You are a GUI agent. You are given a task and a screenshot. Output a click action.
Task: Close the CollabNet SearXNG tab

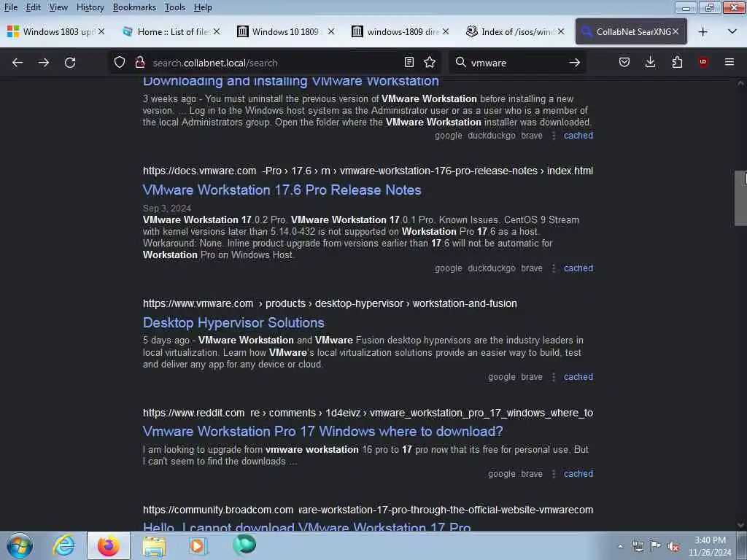coord(676,31)
